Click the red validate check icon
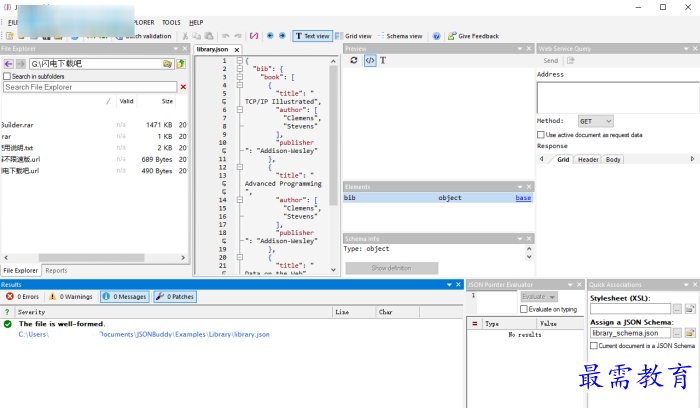Image resolution: width=700 pixels, height=408 pixels. 254,36
